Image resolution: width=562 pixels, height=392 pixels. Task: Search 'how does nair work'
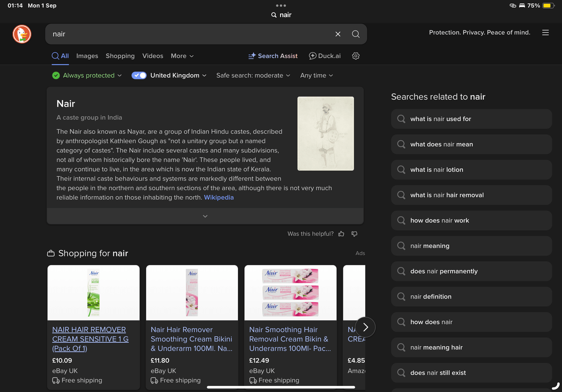point(472,220)
